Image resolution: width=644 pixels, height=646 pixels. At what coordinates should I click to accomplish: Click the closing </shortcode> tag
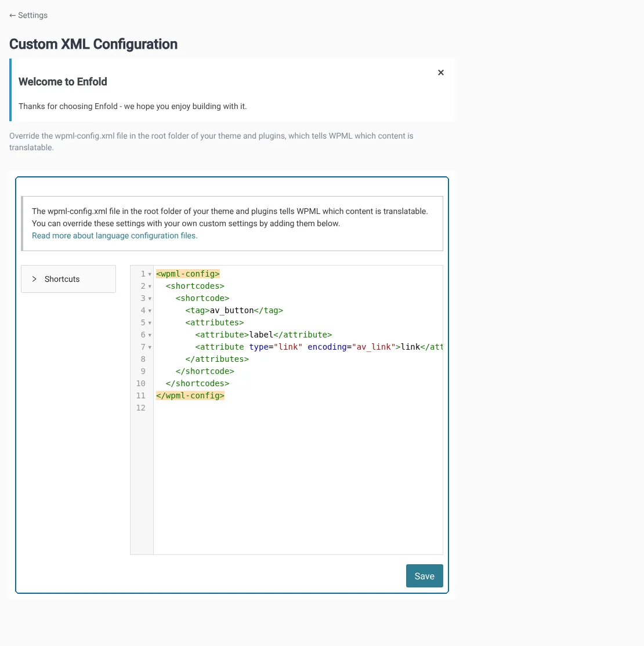(205, 371)
